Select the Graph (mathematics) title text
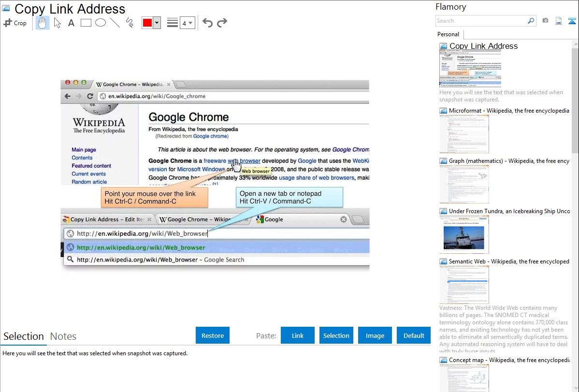Screen dimensions: 579x392 509,161
